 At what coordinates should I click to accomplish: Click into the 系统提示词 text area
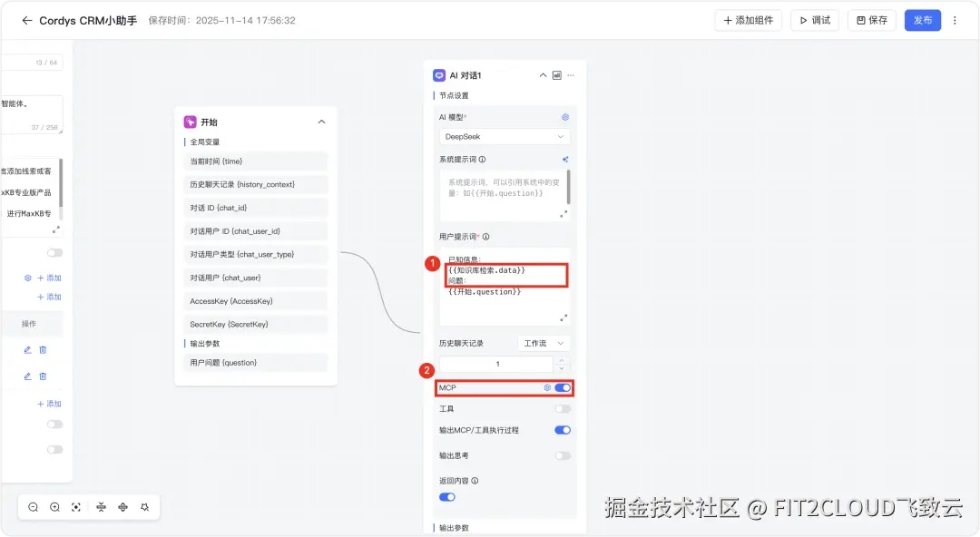tap(503, 195)
